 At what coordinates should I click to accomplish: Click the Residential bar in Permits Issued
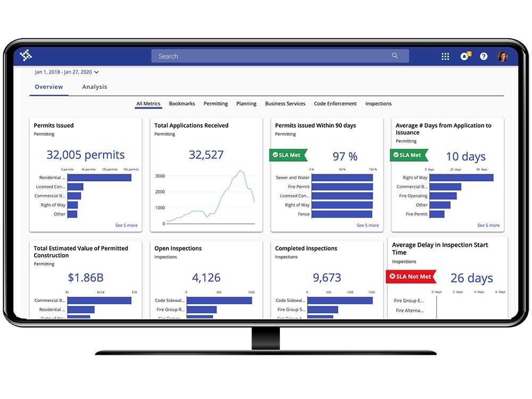[x=99, y=178]
